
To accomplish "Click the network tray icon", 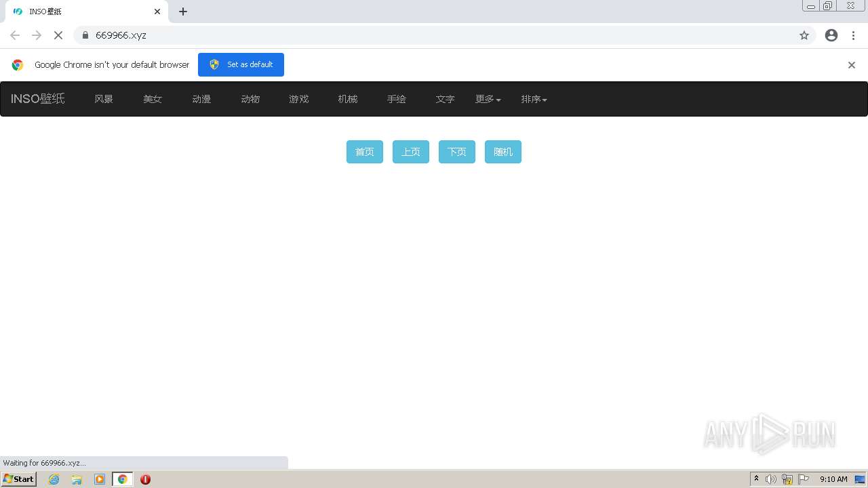I will coord(787,479).
